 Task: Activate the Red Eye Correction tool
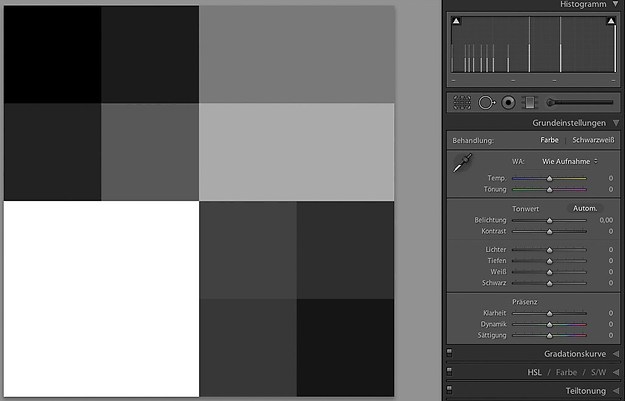point(509,102)
